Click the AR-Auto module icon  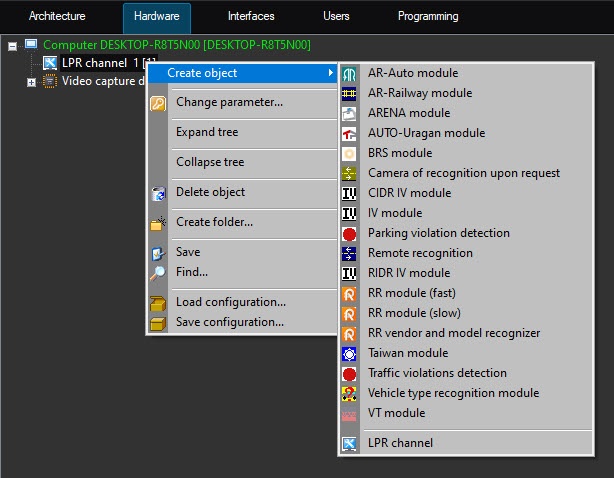[x=350, y=73]
